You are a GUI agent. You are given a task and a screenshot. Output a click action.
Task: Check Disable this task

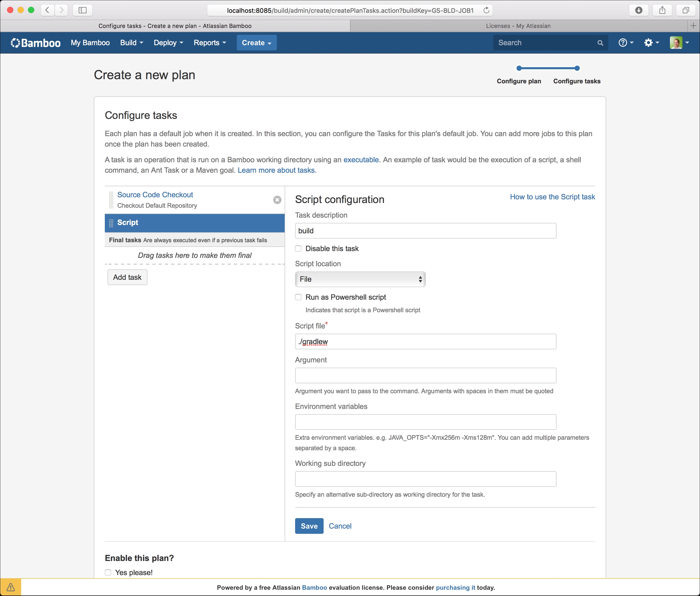tap(298, 248)
